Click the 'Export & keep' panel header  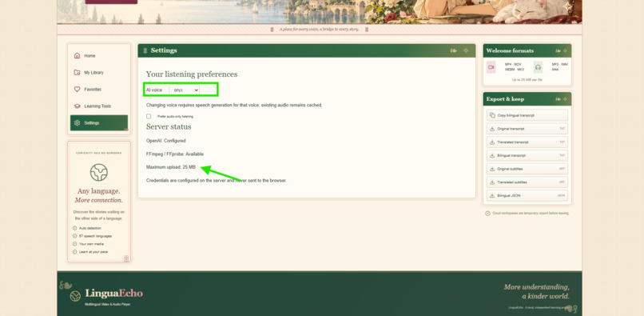click(527, 99)
